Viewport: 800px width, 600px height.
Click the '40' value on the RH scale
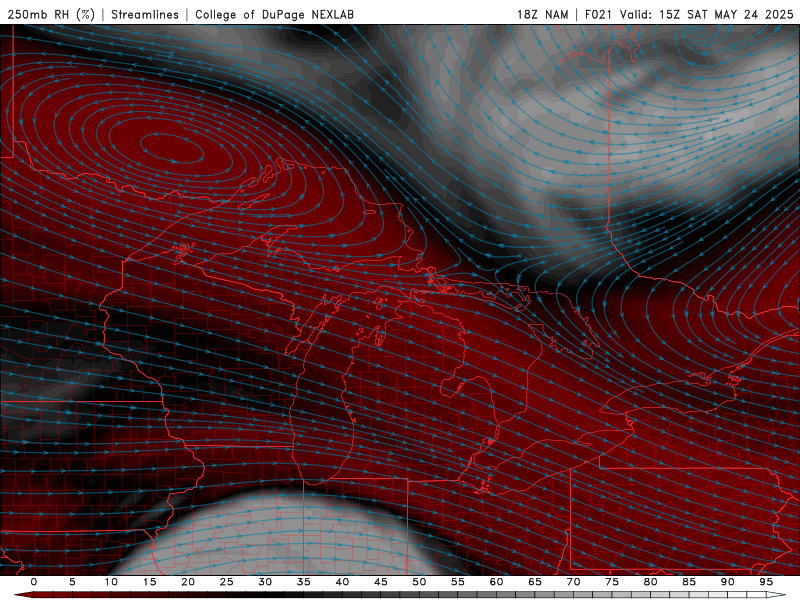(342, 582)
